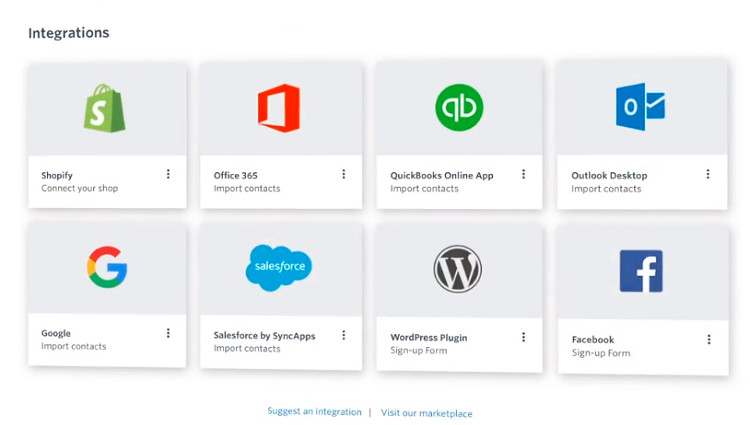
Task: Open the Facebook card's three-dot menu
Action: click(x=709, y=339)
